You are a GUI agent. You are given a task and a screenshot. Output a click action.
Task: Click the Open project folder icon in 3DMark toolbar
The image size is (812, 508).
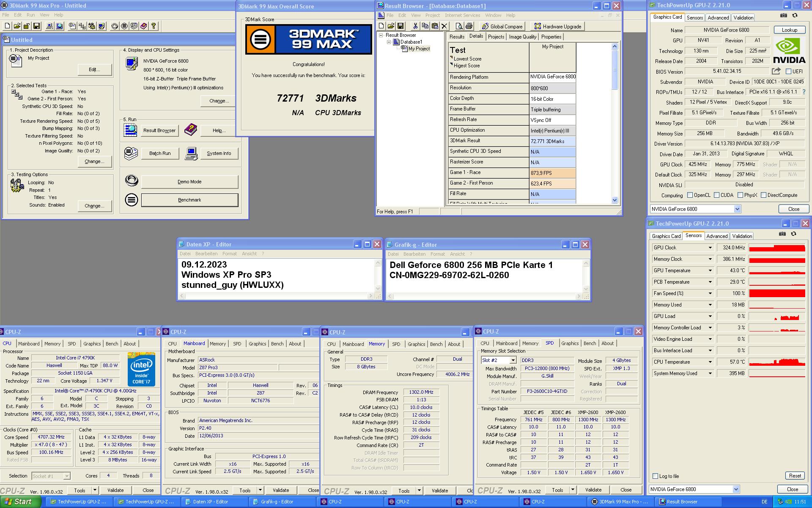[16, 26]
